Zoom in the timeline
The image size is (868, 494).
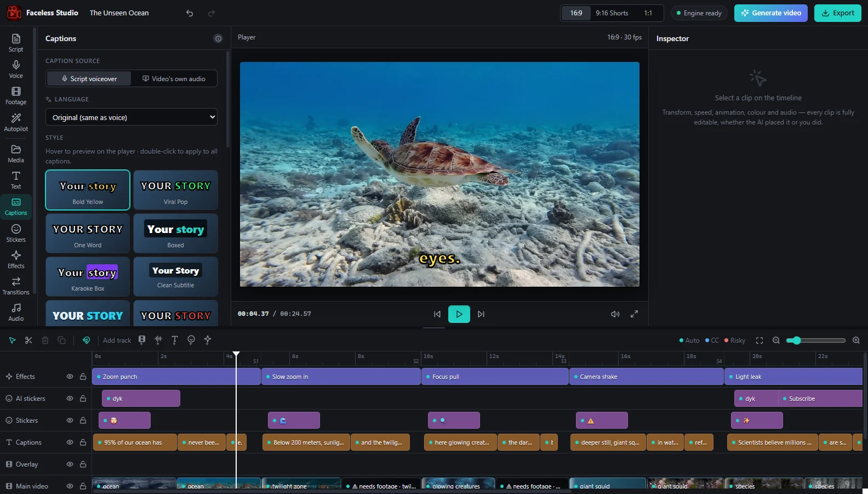(x=856, y=340)
